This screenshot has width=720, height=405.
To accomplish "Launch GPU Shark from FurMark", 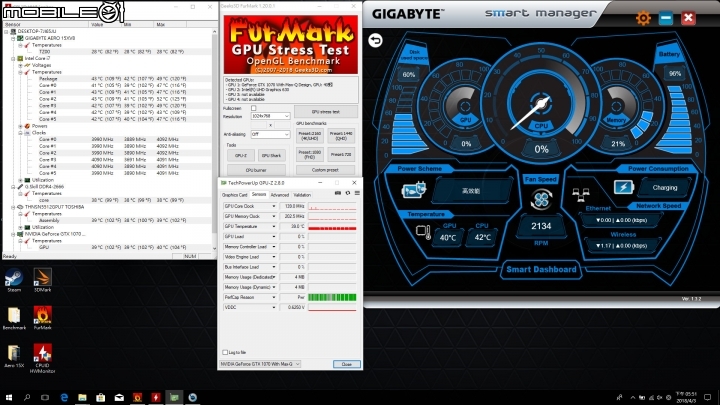I will pyautogui.click(x=271, y=155).
